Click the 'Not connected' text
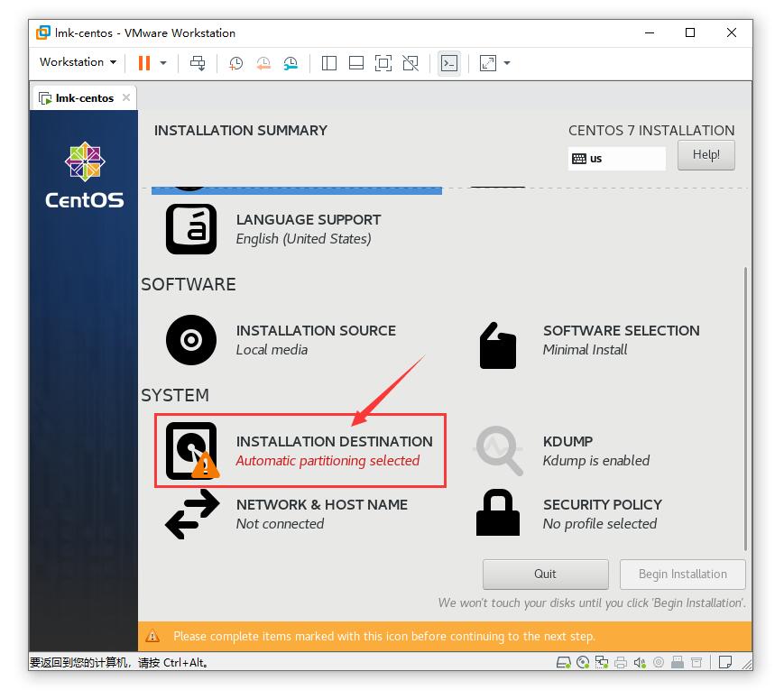 coord(280,523)
